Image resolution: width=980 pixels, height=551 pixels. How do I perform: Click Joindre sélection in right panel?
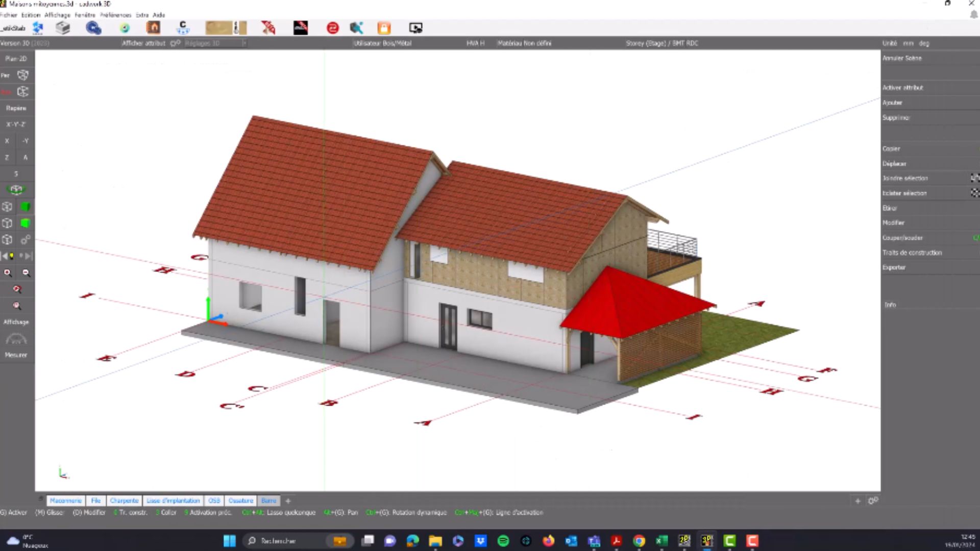pos(905,178)
